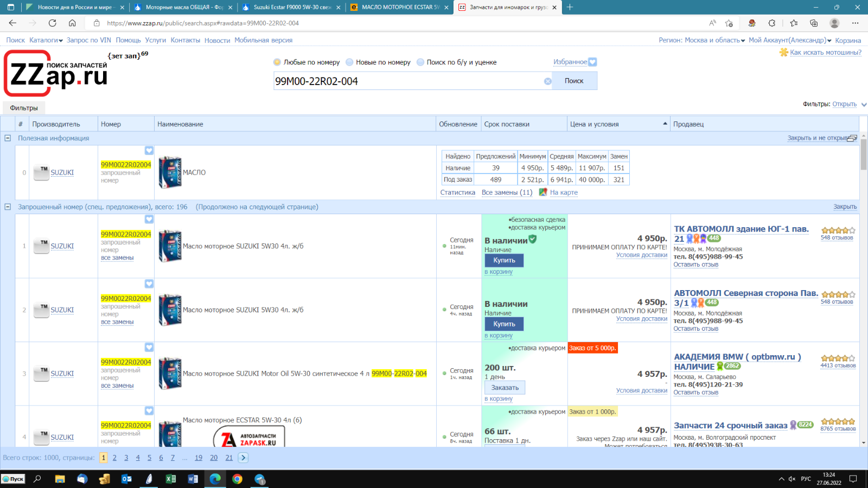Go to next results page arrow
868x488 pixels.
click(x=244, y=458)
